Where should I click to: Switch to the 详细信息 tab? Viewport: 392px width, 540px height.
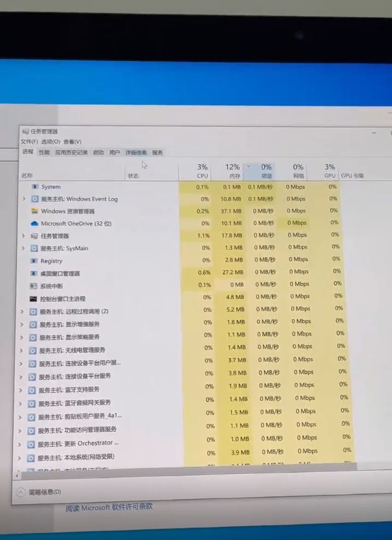point(136,153)
